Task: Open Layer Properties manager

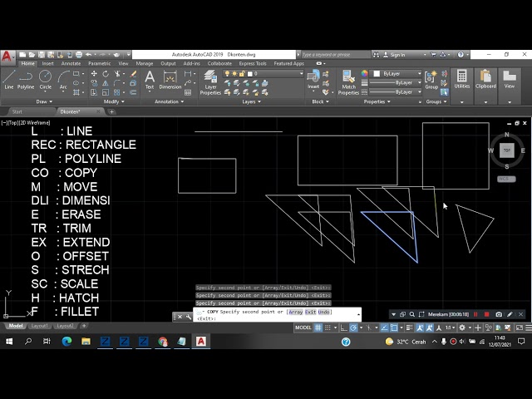Action: [x=210, y=82]
